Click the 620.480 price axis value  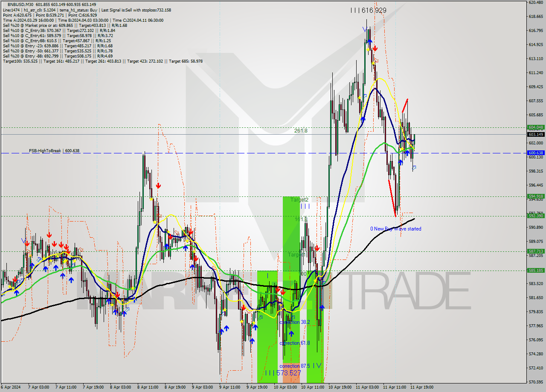click(536, 3)
